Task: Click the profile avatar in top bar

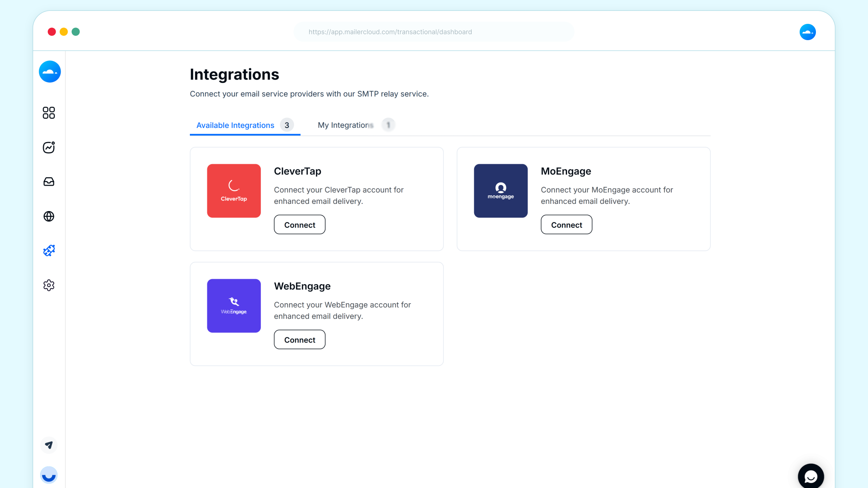Action: (x=808, y=32)
